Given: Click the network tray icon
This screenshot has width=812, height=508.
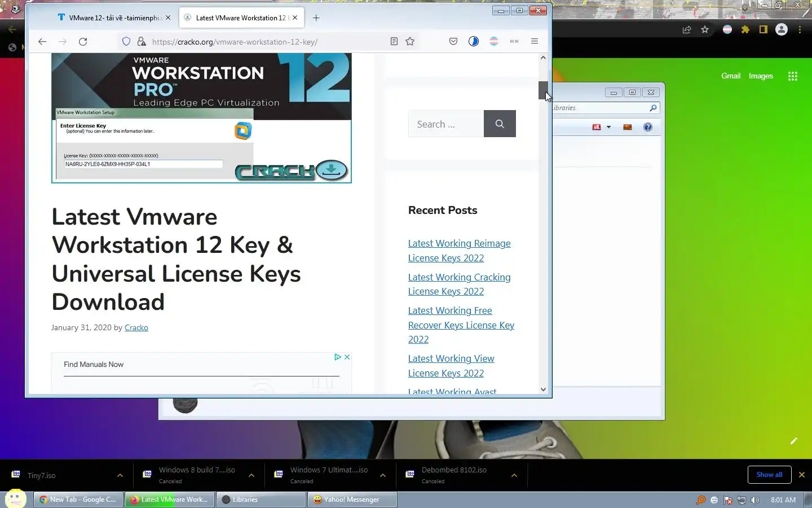Looking at the screenshot, I should 742,500.
